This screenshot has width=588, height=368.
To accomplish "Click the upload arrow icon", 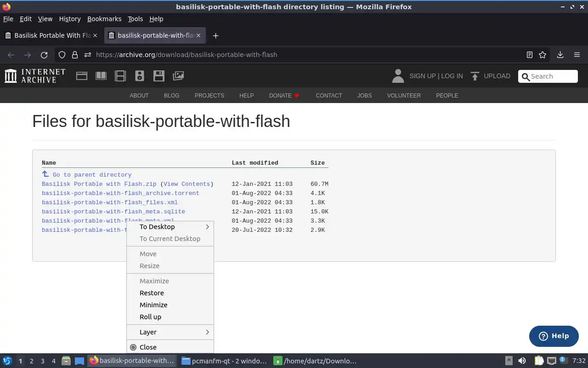I will (x=475, y=76).
